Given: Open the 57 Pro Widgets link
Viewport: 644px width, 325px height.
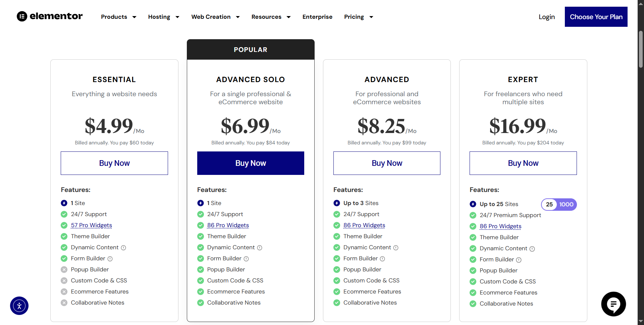Looking at the screenshot, I should [91, 225].
